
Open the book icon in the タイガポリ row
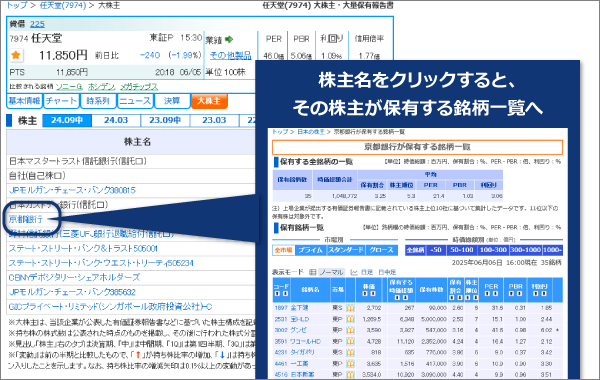point(350,352)
